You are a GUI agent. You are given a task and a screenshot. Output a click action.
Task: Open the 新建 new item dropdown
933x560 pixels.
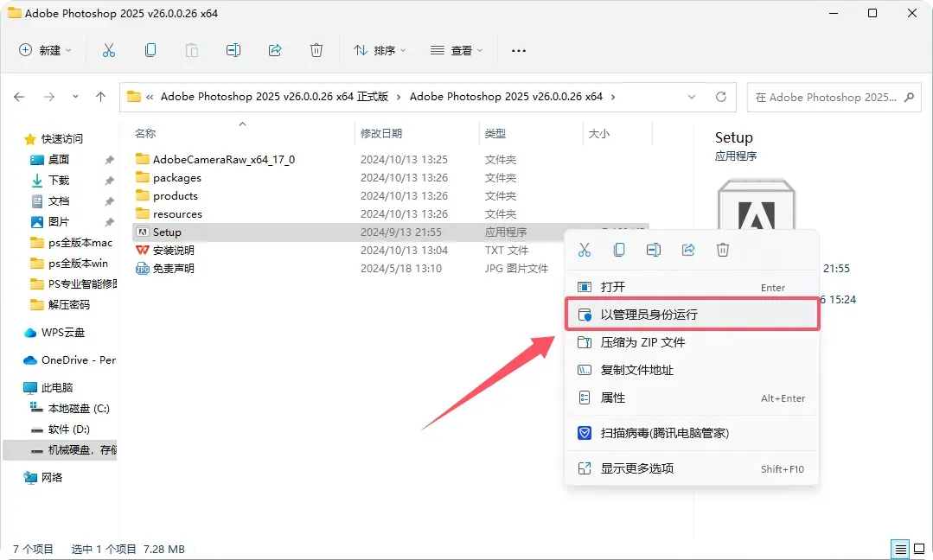pos(45,50)
